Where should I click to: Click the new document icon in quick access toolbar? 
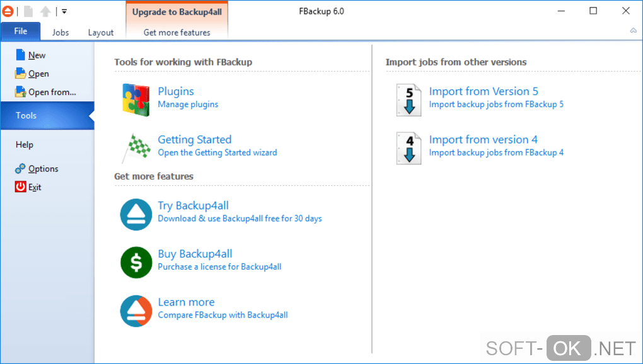coord(29,11)
